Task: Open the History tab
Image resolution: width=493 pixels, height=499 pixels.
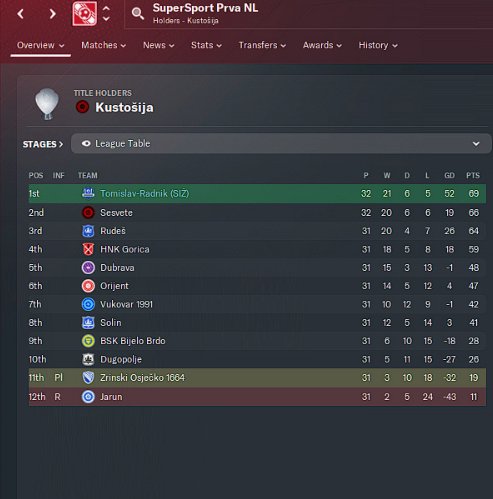Action: (x=378, y=45)
